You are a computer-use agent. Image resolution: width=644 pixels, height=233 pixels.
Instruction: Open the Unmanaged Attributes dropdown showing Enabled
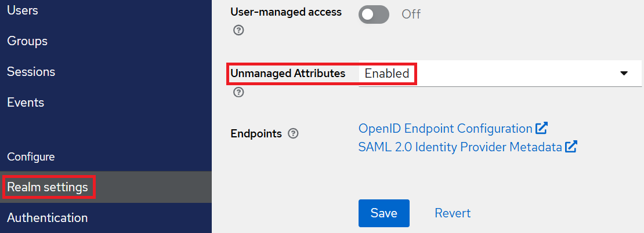(x=493, y=74)
